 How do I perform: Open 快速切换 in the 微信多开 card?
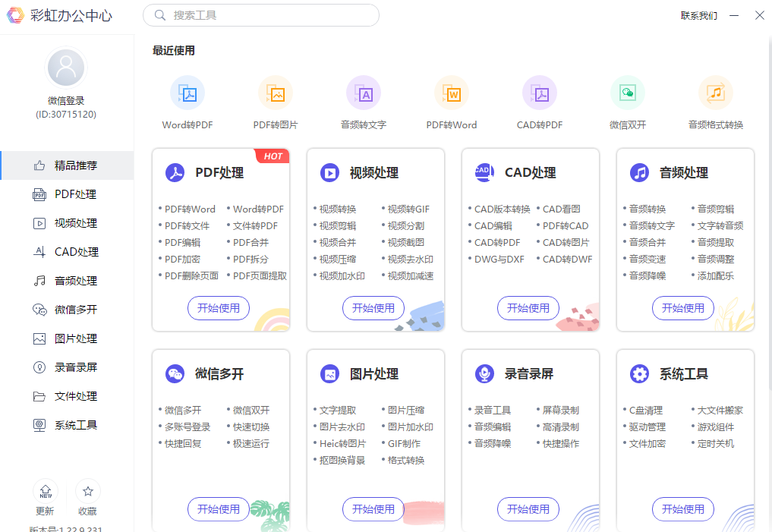pyautogui.click(x=251, y=427)
